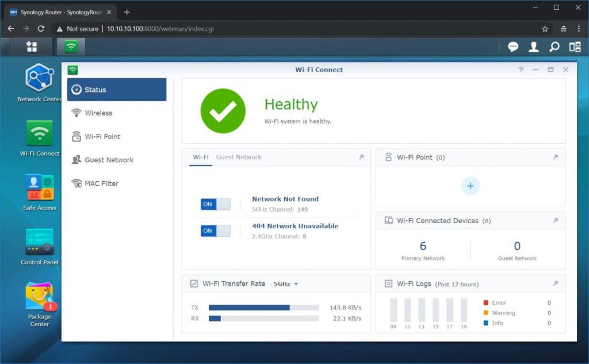Click the blue Info legend swatch
589x364 pixels.
pos(485,323)
